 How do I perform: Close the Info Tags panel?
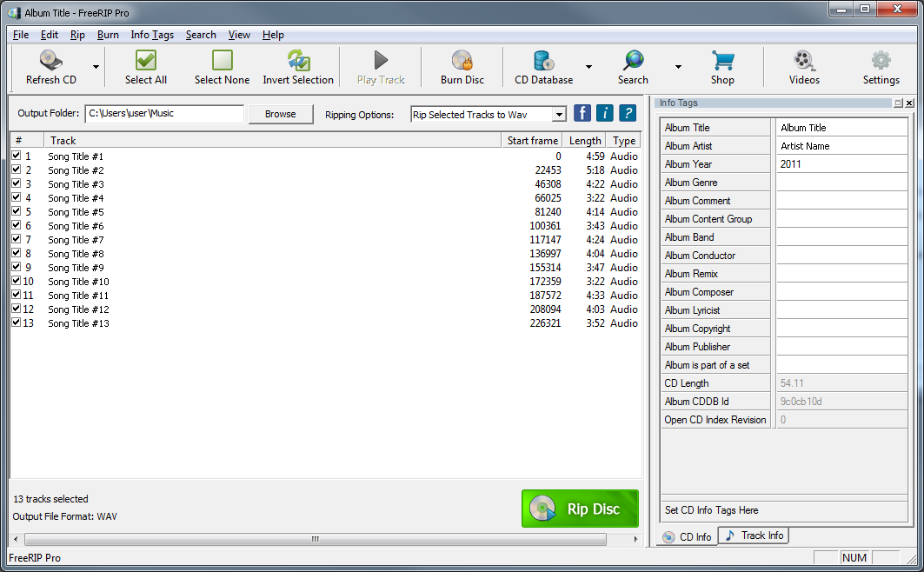pos(909,103)
